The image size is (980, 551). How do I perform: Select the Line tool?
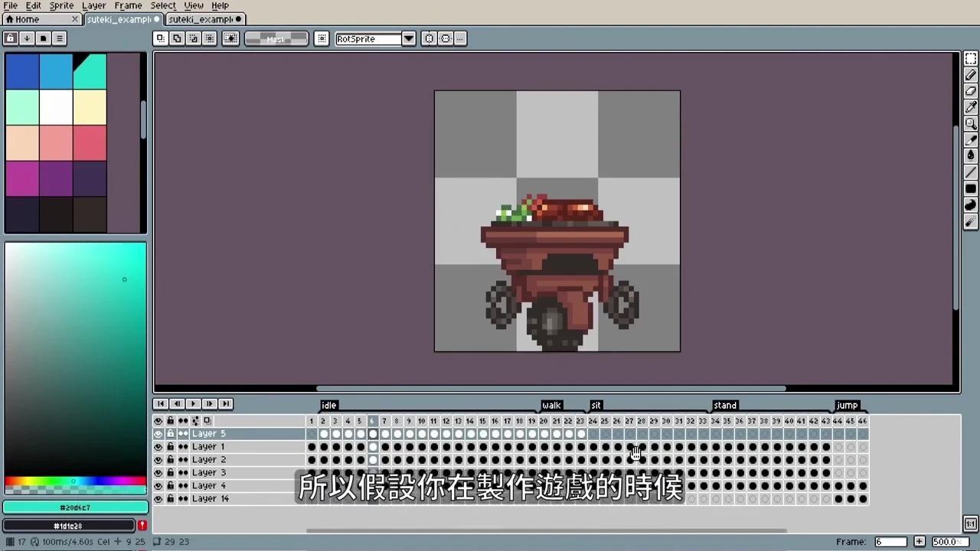(x=971, y=172)
